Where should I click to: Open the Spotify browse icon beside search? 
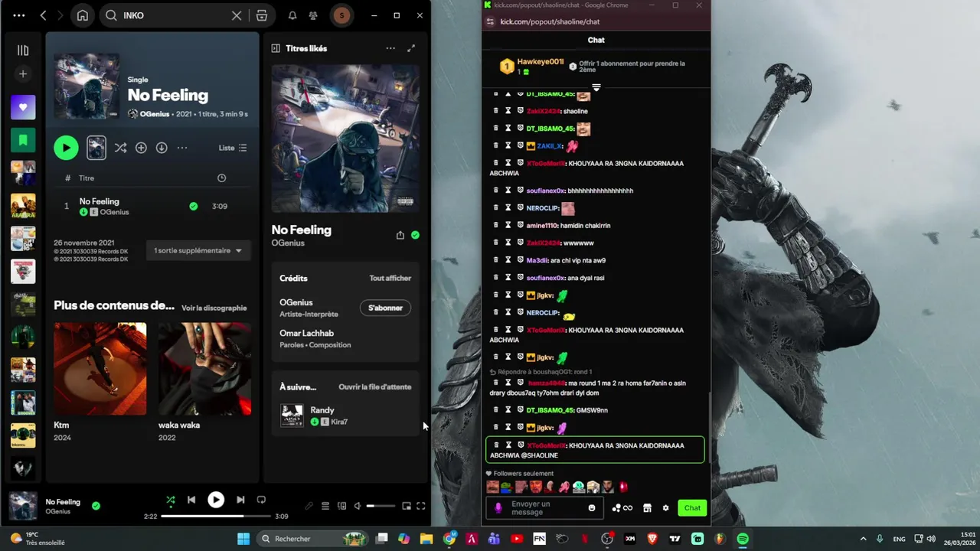tap(262, 15)
